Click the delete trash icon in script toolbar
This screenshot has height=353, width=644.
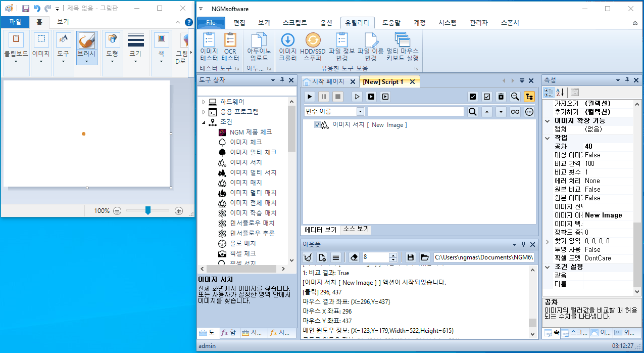[501, 97]
